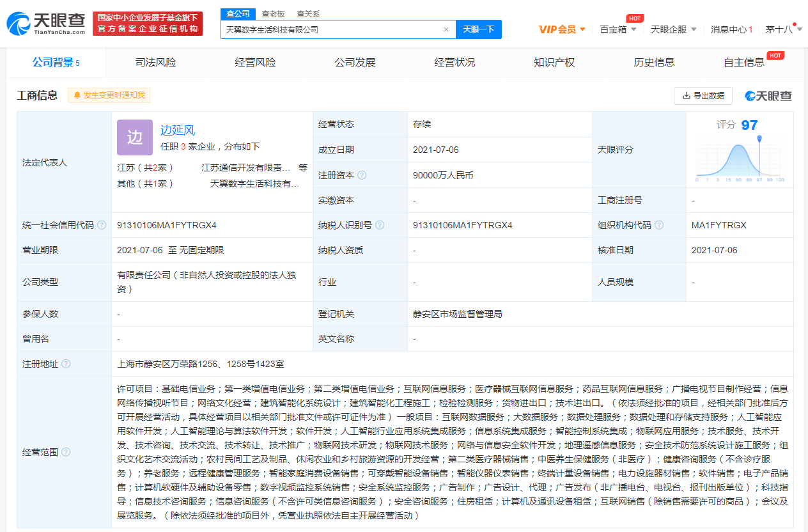Click the purple 边 avatar icon
Screen dimensions: 808x532
point(135,137)
